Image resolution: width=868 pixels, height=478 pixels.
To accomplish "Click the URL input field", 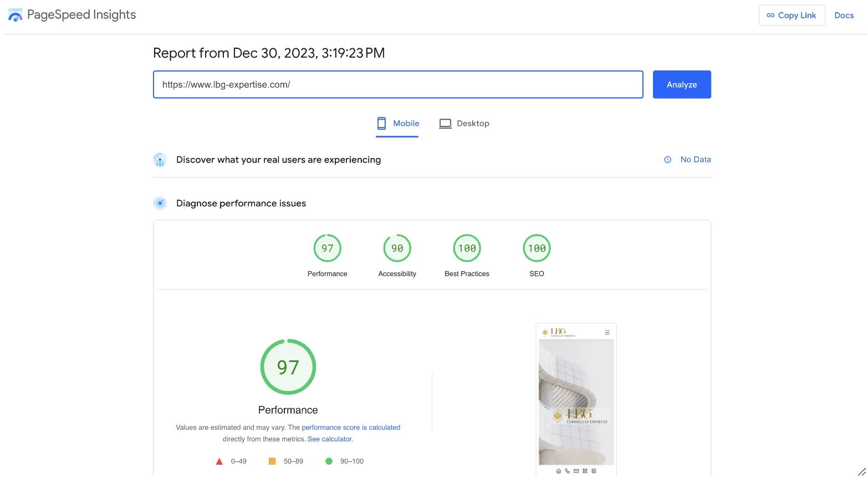I will tap(397, 85).
